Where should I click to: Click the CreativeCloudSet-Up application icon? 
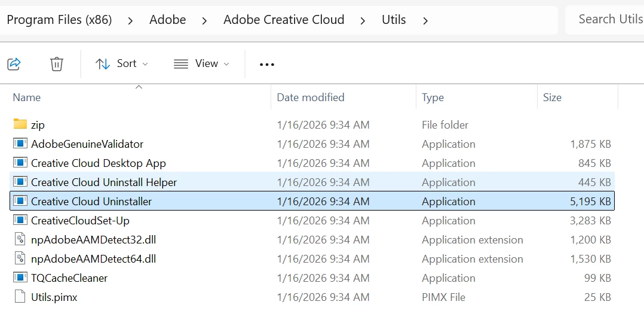(20, 220)
